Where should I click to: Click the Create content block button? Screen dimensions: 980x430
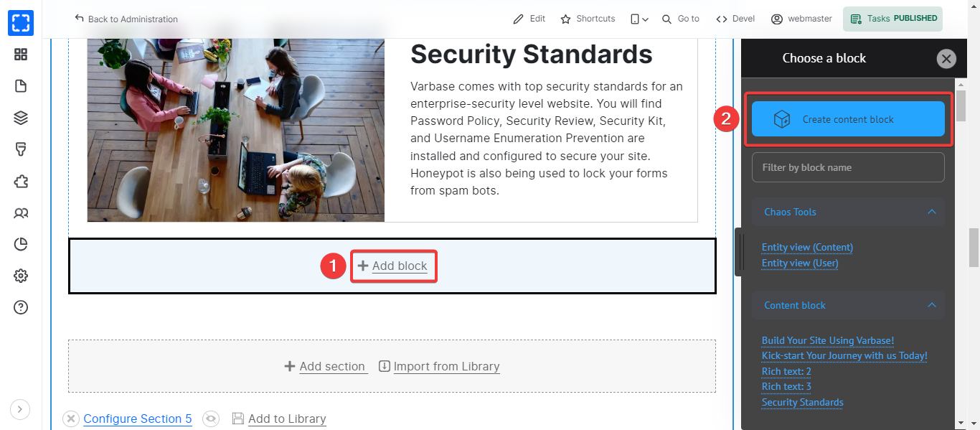pos(848,119)
